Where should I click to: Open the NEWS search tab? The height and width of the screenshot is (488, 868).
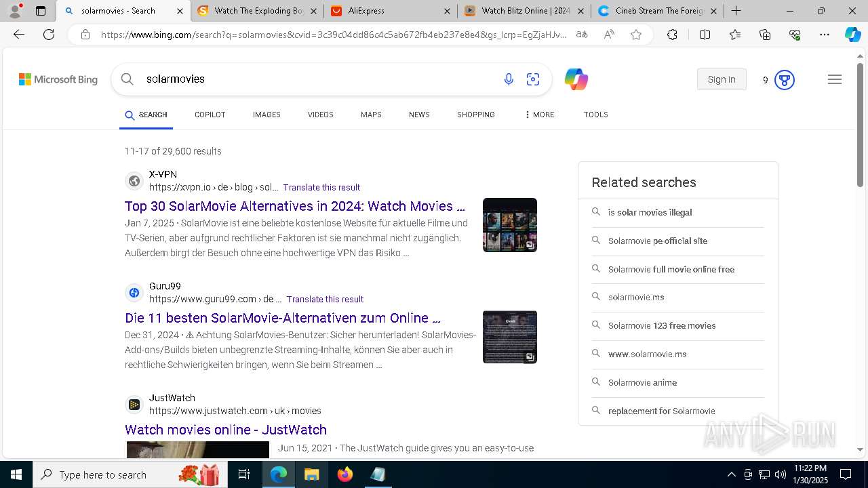[419, 115]
